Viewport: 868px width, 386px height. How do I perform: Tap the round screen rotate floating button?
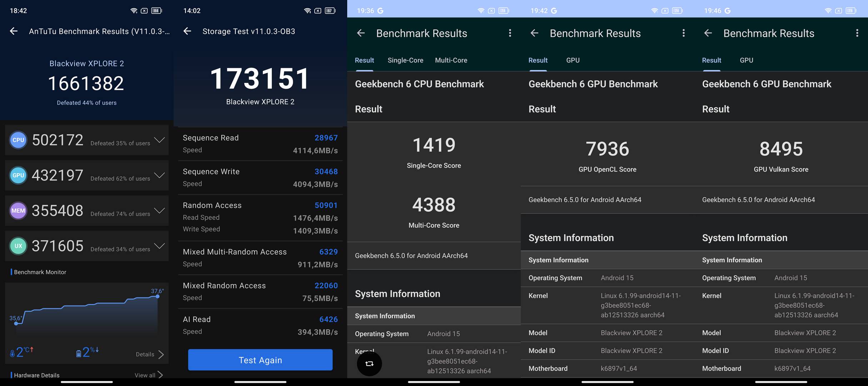tap(369, 363)
